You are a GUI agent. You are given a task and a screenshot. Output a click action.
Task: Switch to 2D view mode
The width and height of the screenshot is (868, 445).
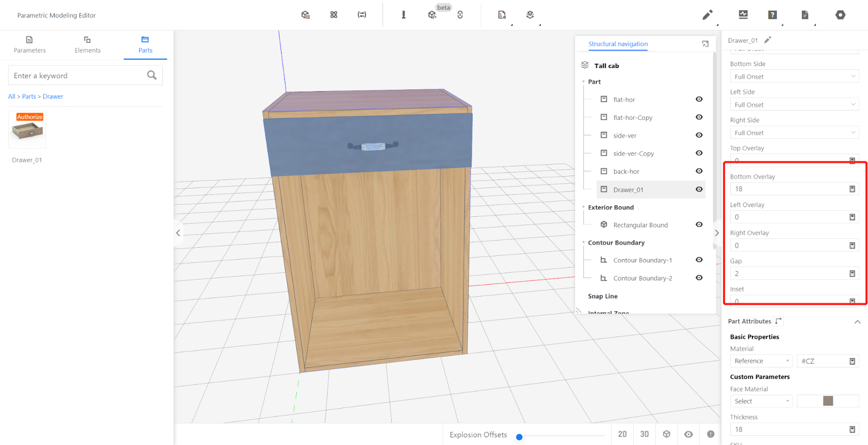(622, 434)
